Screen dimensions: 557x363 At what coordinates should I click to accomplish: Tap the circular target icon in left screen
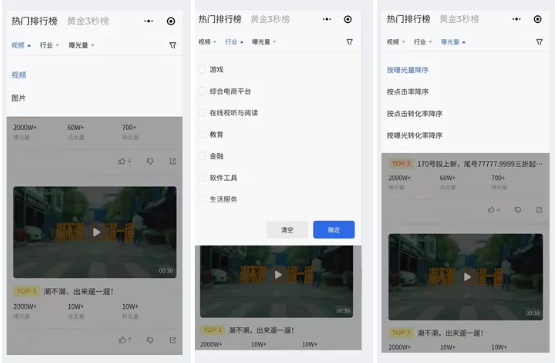(171, 21)
